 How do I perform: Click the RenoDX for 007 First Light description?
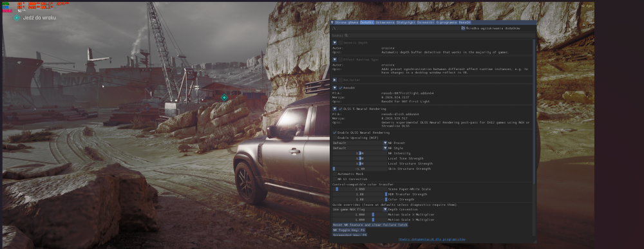[404, 101]
